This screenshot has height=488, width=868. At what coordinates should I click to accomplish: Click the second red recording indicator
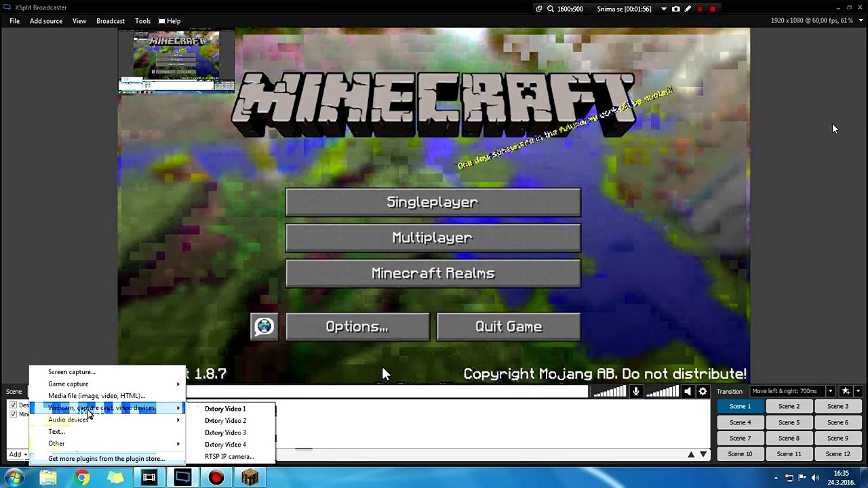(x=712, y=9)
